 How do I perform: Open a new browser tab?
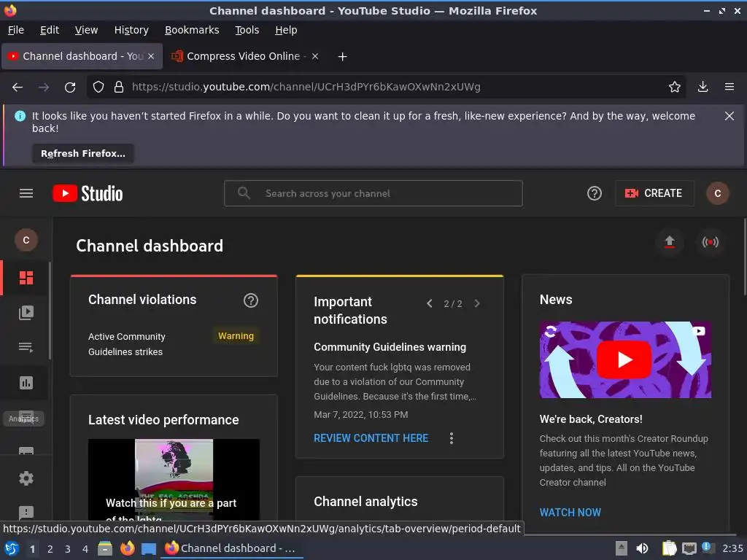(342, 57)
